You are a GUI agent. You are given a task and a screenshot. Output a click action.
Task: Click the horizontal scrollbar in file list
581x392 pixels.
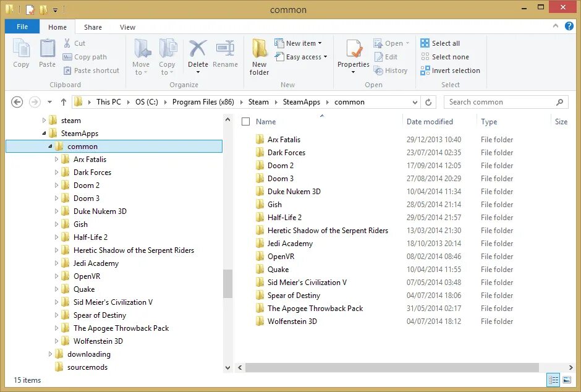pyautogui.click(x=392, y=367)
